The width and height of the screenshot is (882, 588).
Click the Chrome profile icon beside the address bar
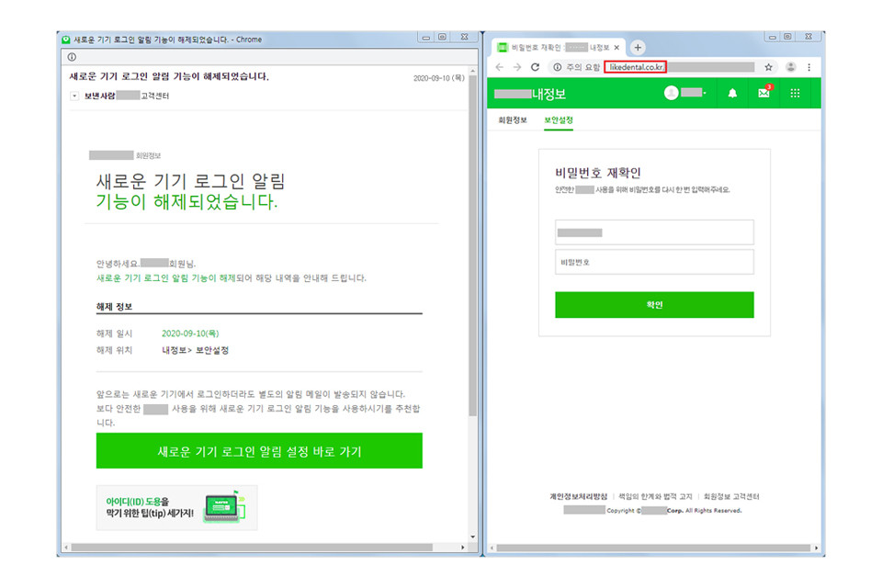point(791,67)
